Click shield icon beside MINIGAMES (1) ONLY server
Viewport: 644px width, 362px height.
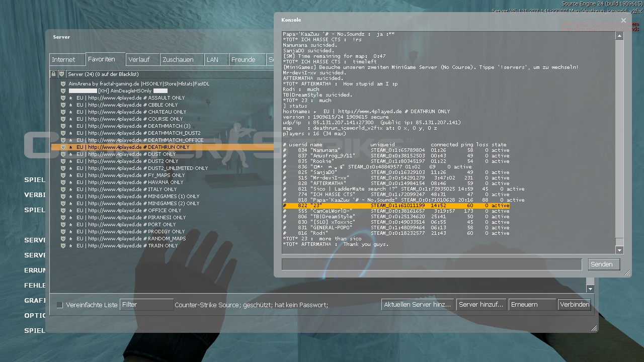(x=63, y=196)
